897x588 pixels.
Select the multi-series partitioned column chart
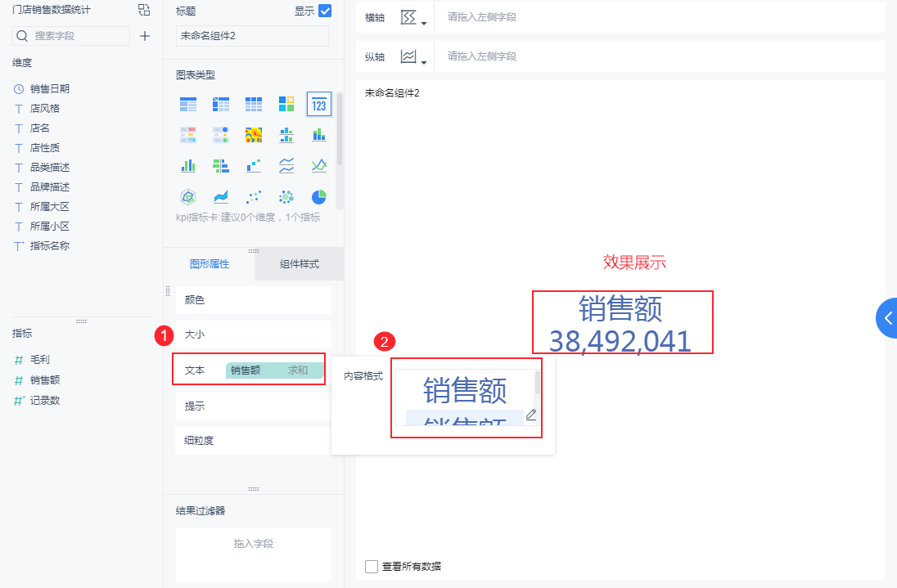(x=286, y=135)
